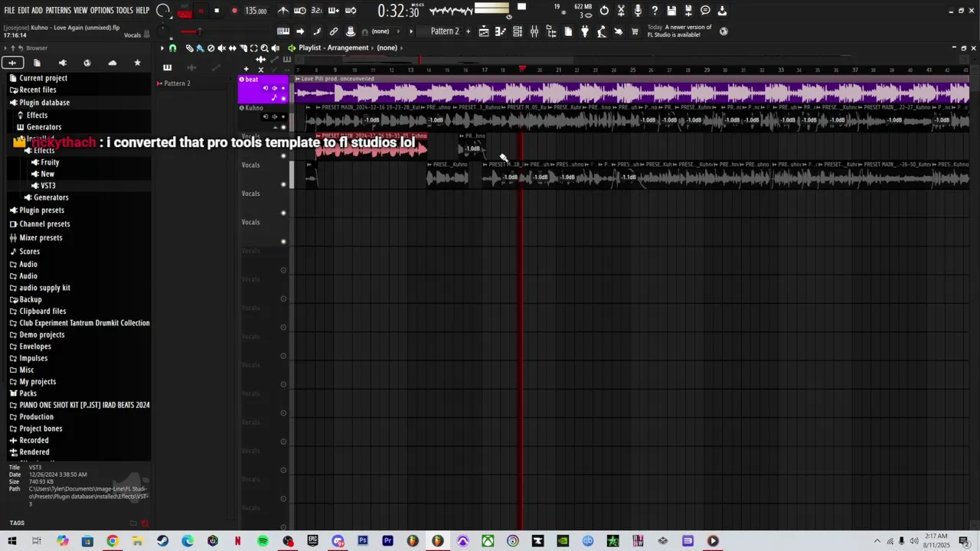Select the Draw pencil tool in playlist

click(x=189, y=47)
